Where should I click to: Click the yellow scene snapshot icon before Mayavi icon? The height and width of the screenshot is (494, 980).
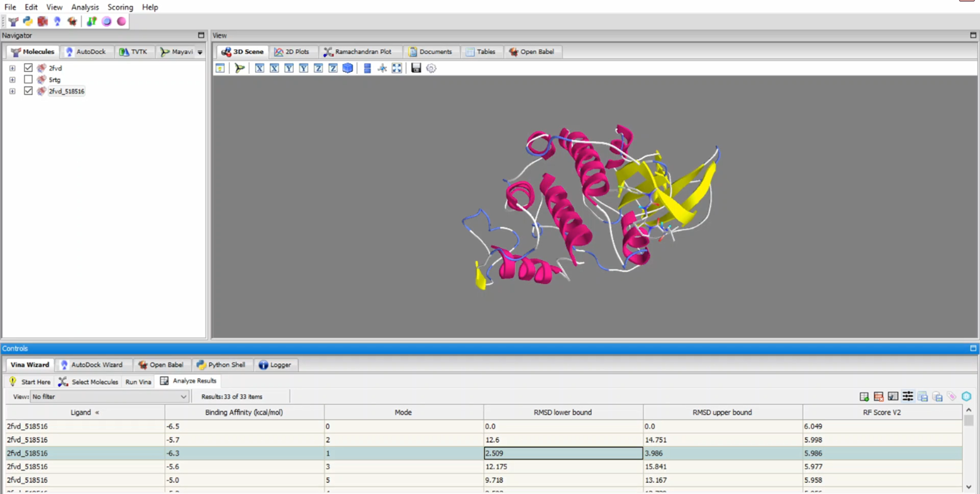pos(220,68)
